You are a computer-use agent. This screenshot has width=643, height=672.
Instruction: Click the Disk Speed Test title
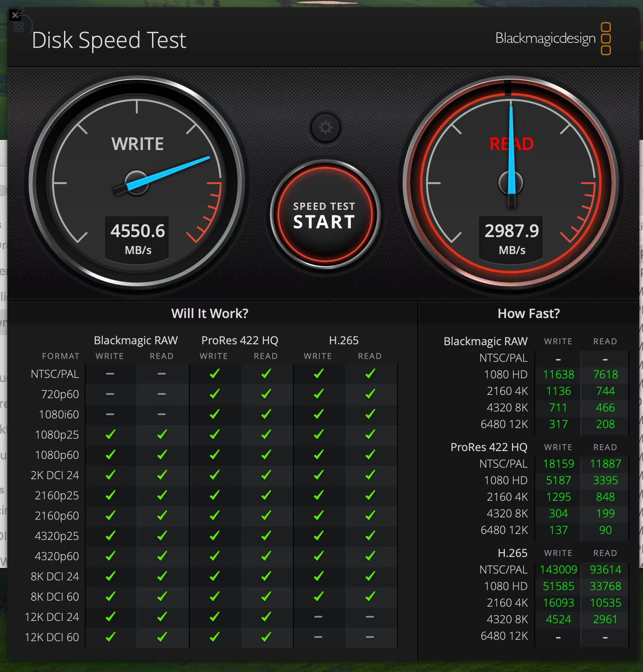click(109, 40)
